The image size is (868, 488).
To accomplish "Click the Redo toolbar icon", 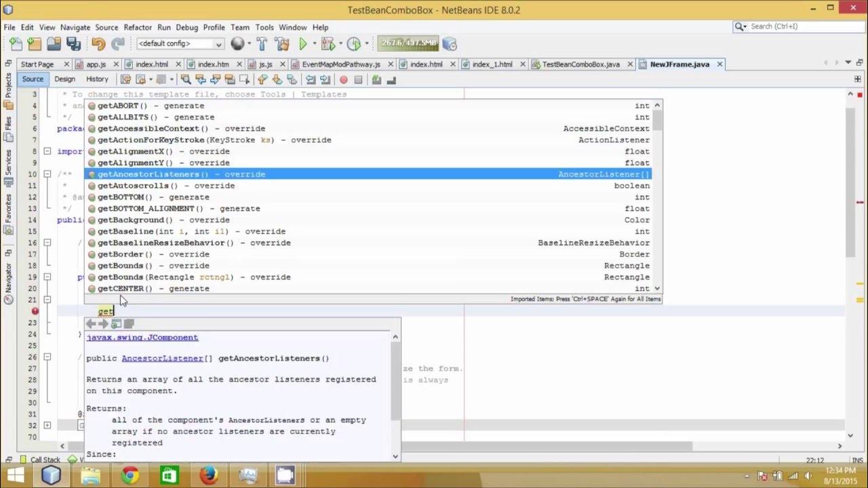I will 118,44.
